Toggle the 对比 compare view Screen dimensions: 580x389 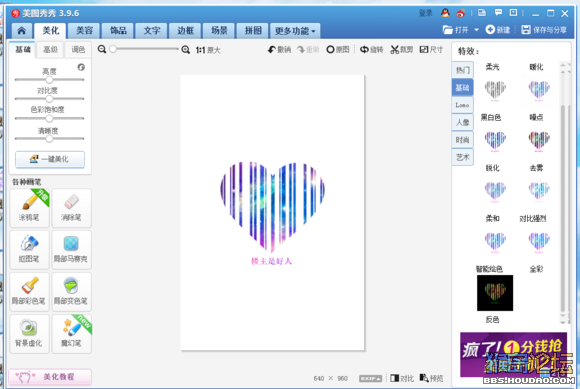[402, 378]
